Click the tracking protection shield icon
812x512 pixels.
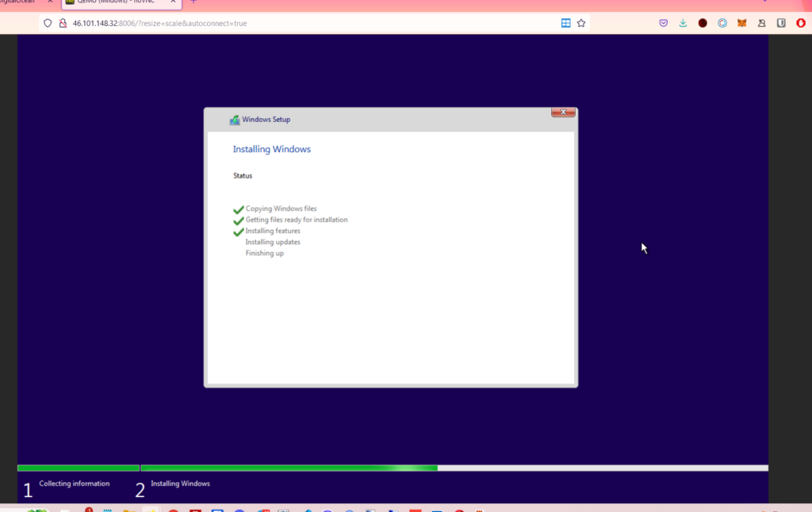48,23
